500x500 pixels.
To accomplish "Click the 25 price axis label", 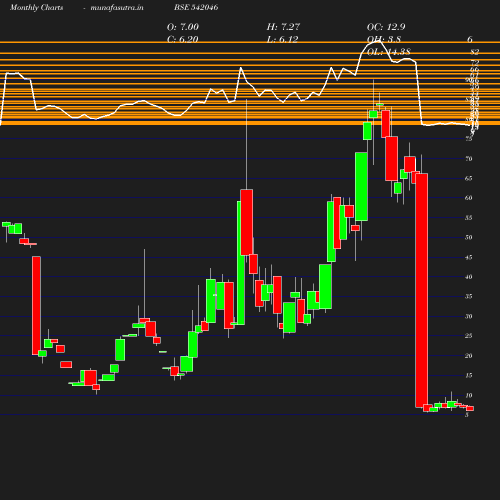I will pyautogui.click(x=469, y=336).
